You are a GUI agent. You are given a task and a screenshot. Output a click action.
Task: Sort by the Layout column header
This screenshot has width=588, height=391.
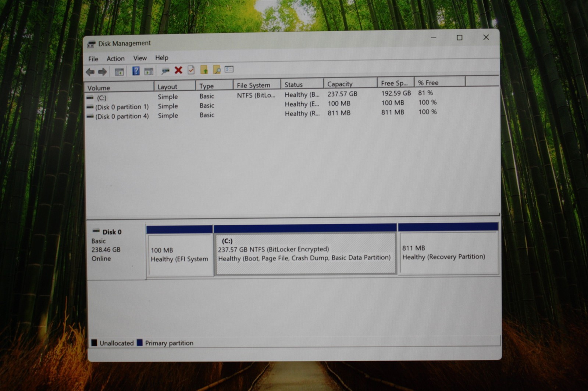(175, 86)
